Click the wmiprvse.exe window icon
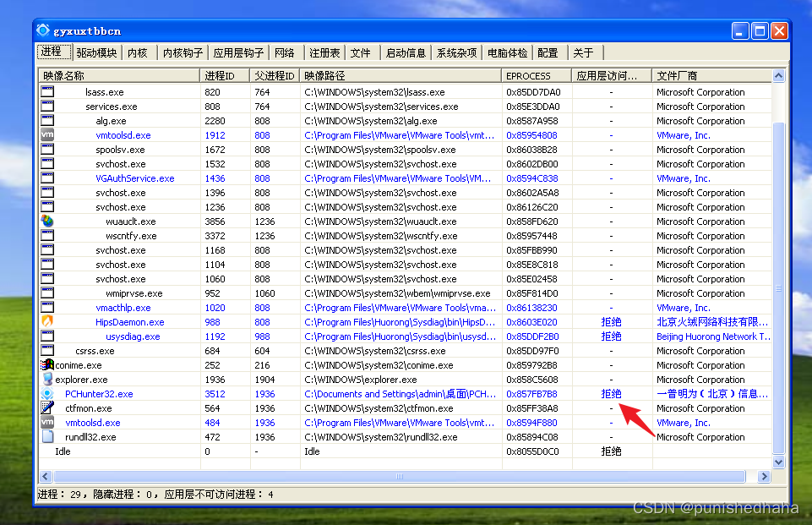Image resolution: width=812 pixels, height=525 pixels. tap(47, 293)
